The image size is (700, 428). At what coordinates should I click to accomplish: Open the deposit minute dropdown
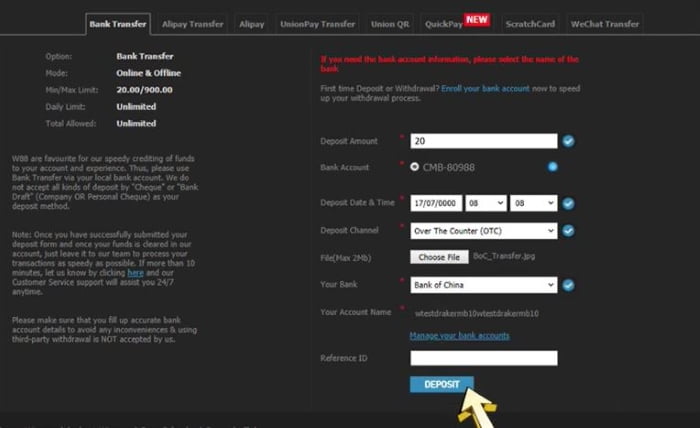coord(533,203)
